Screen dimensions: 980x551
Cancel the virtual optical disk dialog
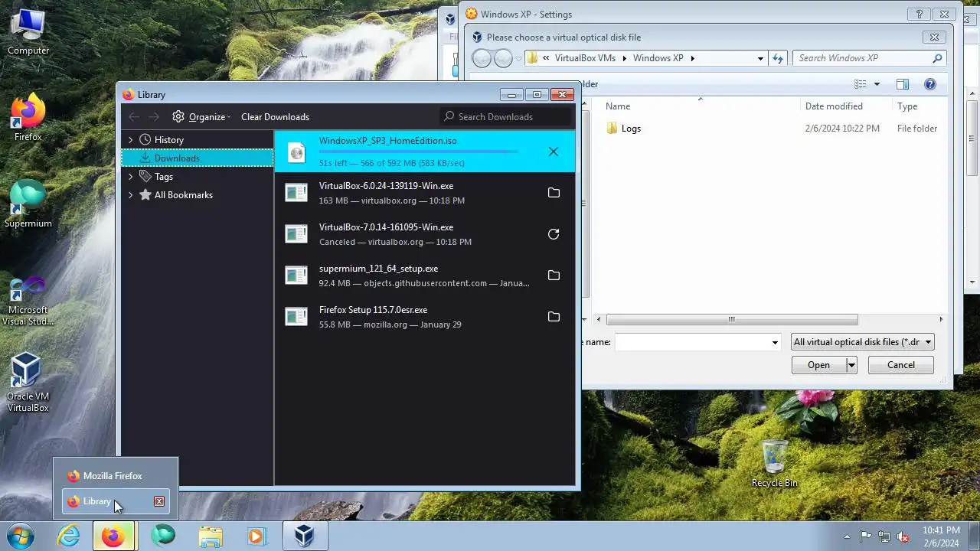coord(900,365)
